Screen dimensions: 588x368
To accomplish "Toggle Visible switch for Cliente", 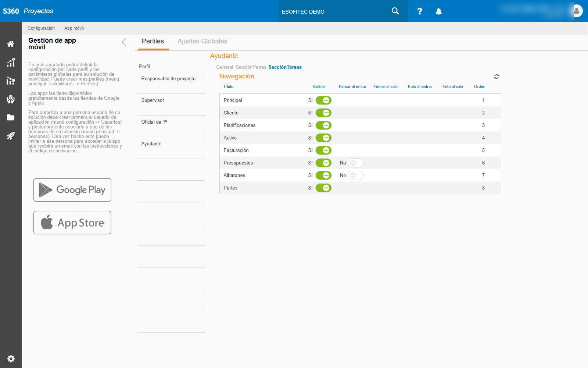I will point(324,113).
